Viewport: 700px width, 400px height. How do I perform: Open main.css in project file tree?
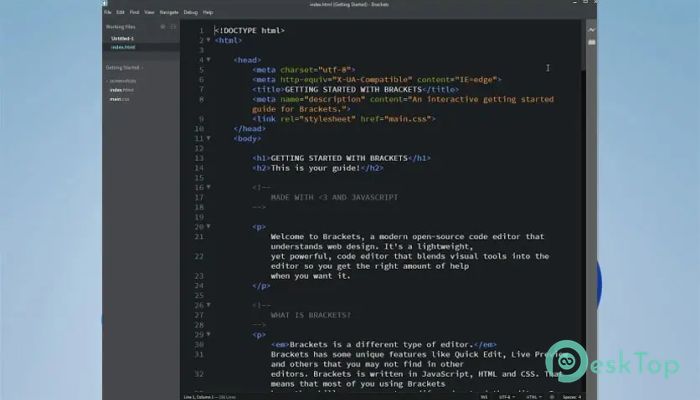click(119, 99)
